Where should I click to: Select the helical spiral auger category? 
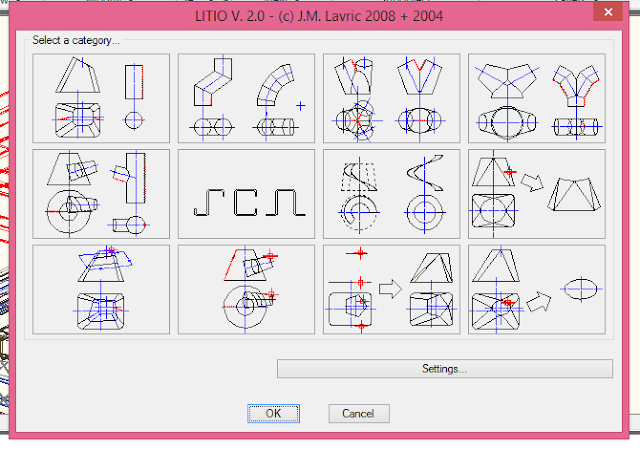pos(392,194)
